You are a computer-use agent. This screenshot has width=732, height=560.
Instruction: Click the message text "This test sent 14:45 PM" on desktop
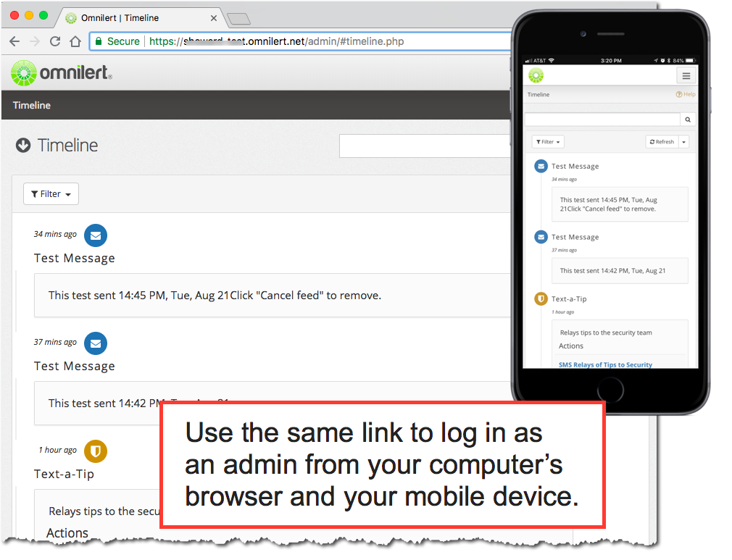coord(108,296)
